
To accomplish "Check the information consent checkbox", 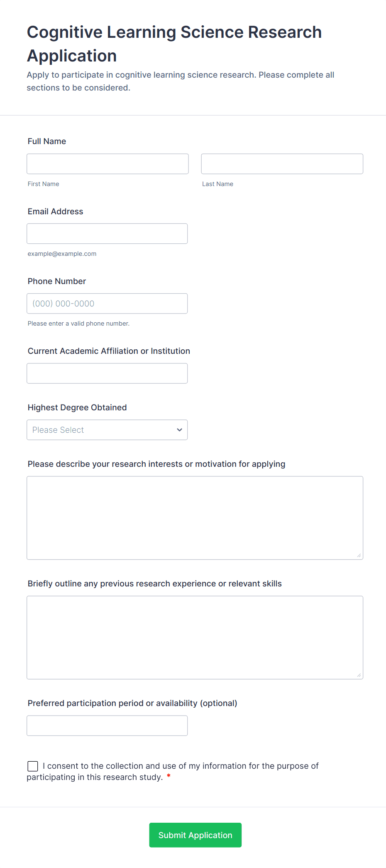I will (x=33, y=766).
